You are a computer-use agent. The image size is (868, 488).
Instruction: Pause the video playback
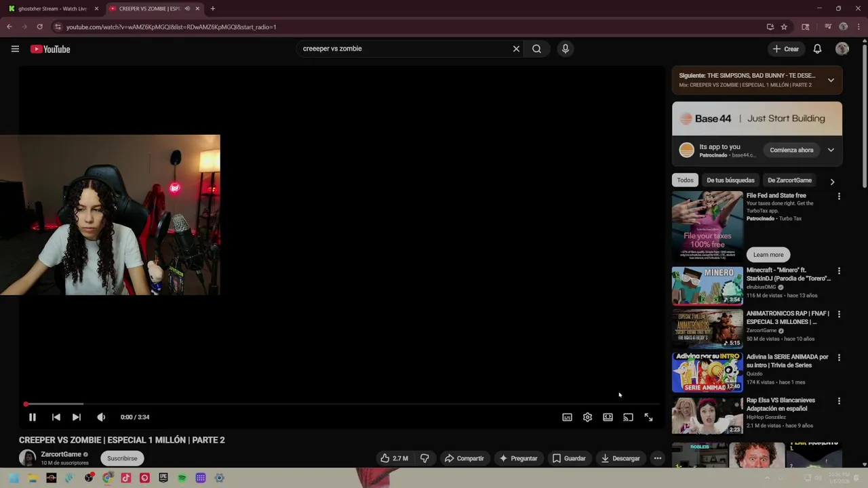coord(32,418)
